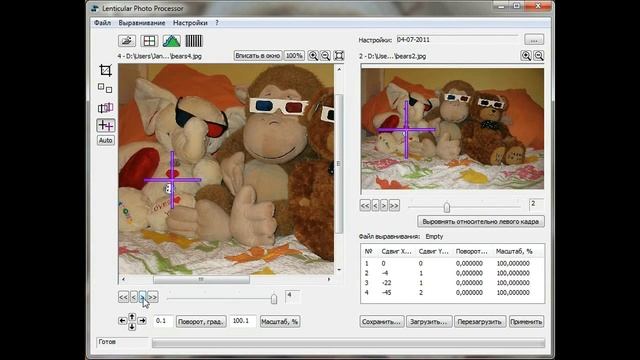Click the Сохранить... button
Image resolution: width=640 pixels, height=360 pixels.
(x=382, y=322)
